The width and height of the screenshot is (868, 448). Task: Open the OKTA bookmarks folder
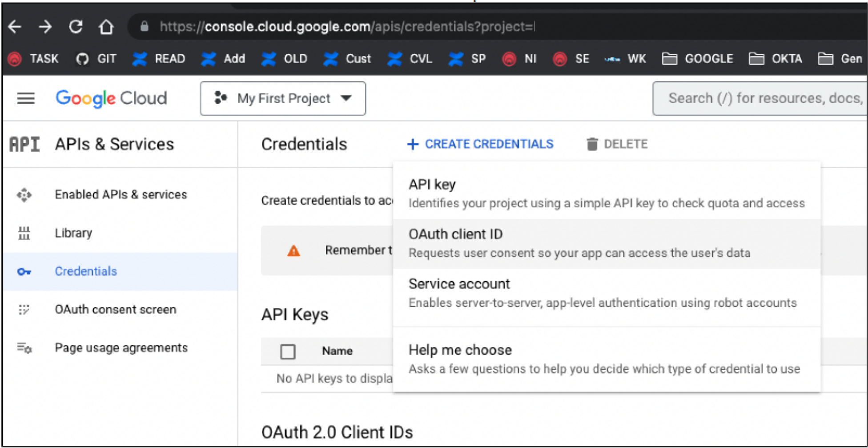pyautogui.click(x=776, y=59)
